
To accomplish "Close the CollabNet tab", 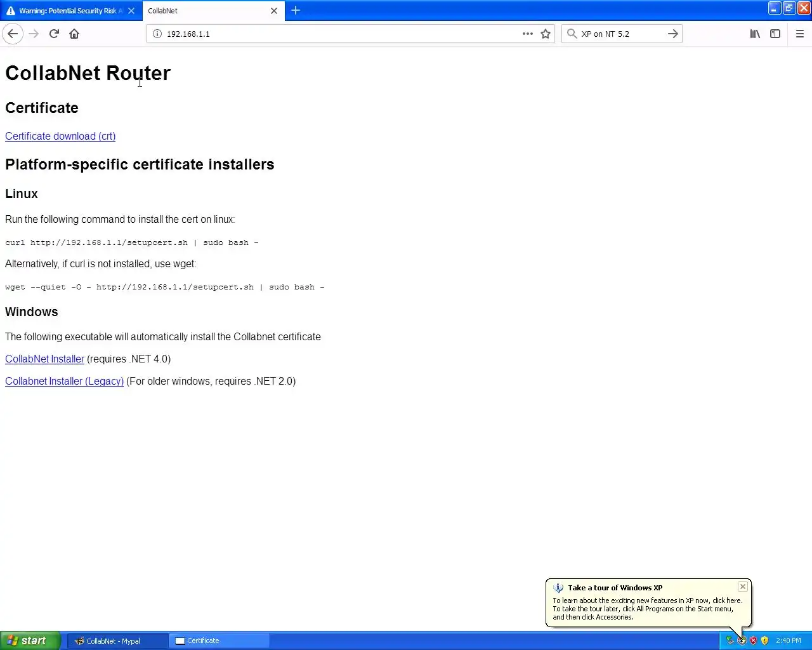I will [x=274, y=11].
